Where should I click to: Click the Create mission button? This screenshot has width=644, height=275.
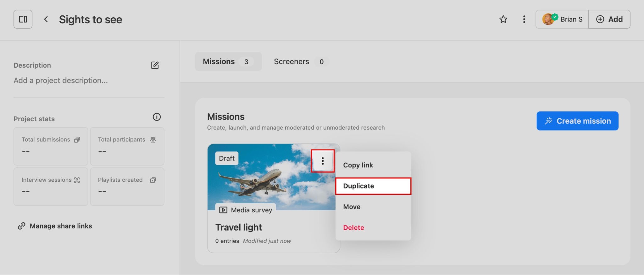577,121
